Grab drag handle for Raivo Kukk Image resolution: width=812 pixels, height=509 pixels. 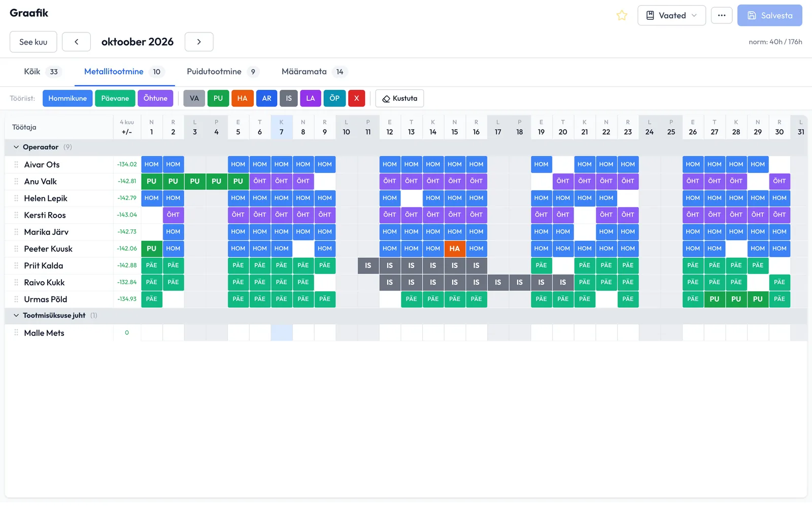click(x=16, y=283)
